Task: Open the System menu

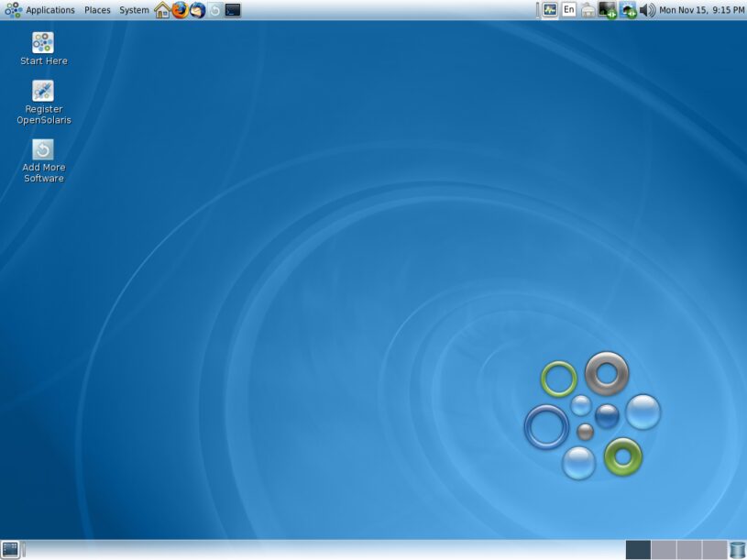Action: pos(134,9)
